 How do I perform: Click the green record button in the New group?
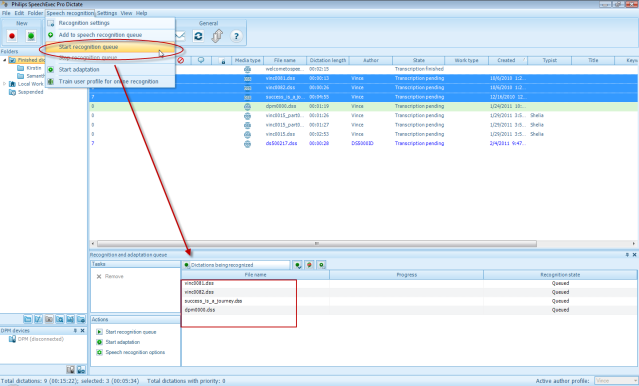point(31,36)
